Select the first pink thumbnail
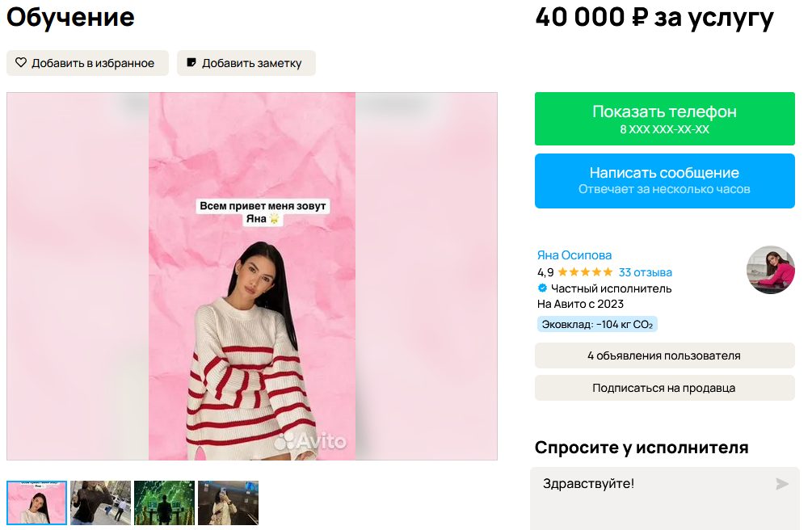Image resolution: width=812 pixels, height=530 pixels. 37,503
